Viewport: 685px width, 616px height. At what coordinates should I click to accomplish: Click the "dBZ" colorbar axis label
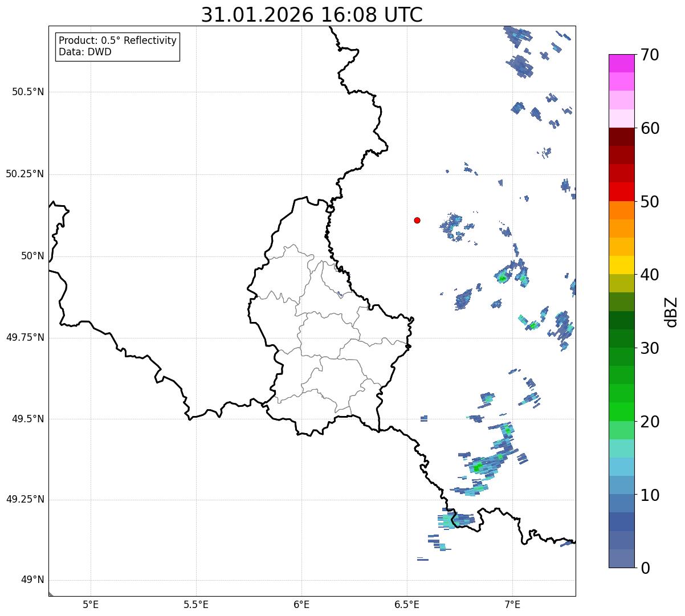point(671,312)
